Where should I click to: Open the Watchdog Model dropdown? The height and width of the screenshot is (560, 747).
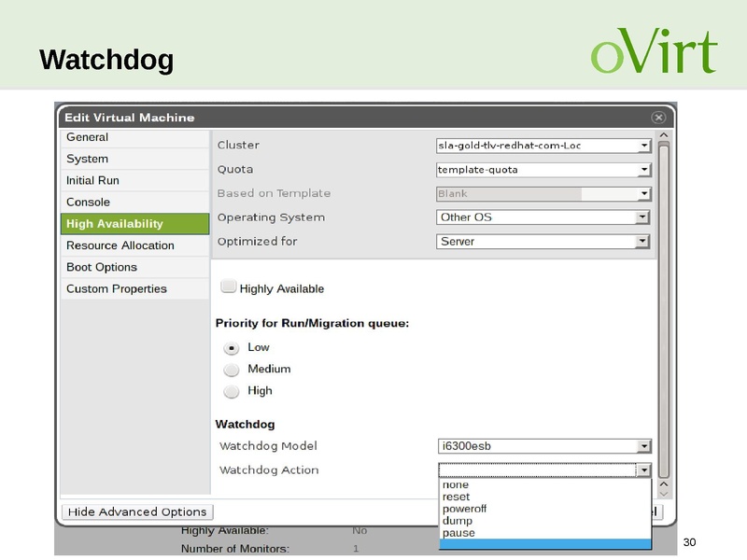[x=644, y=446]
